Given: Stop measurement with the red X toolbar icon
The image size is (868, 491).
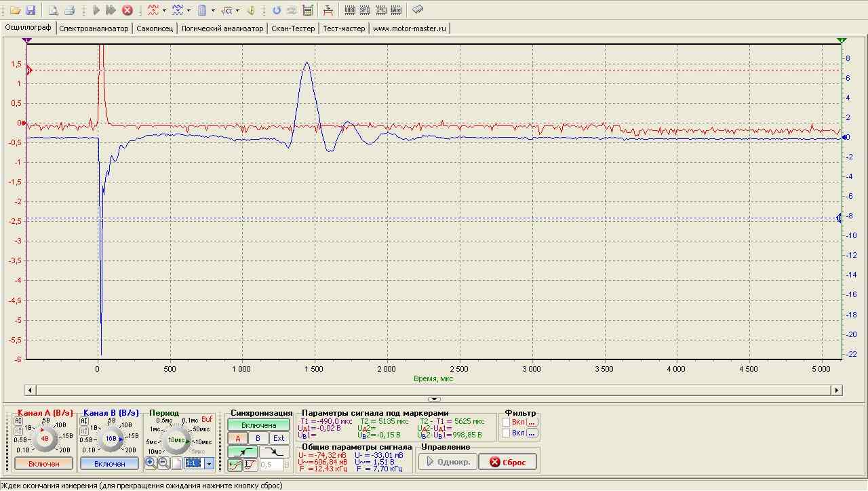Looking at the screenshot, I should (127, 10).
